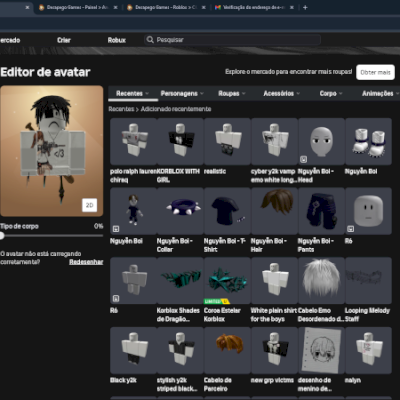The image size is (400, 400).
Task: Equip the Nguyễn Boi - T-Shirt item
Action: tap(227, 211)
